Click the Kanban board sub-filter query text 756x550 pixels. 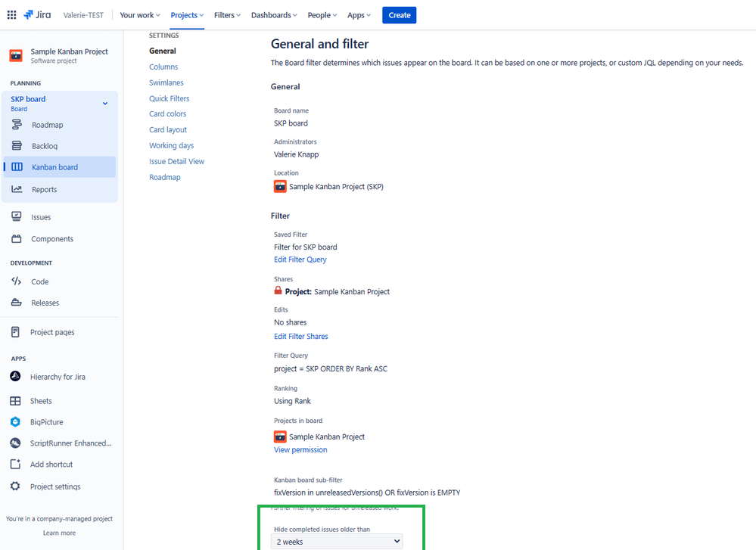pyautogui.click(x=367, y=493)
